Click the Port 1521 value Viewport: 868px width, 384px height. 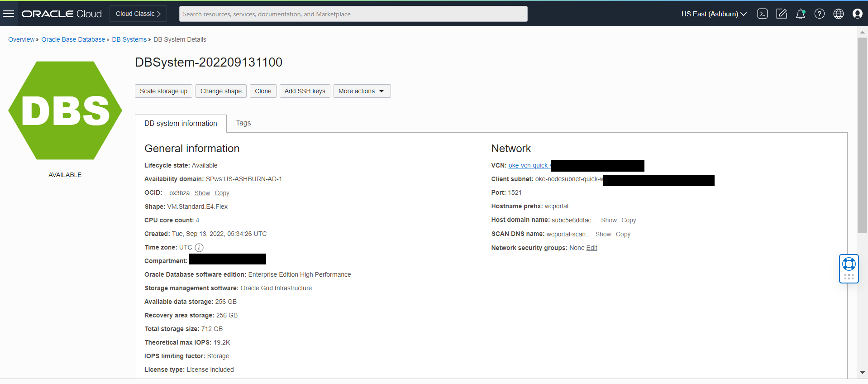(x=515, y=192)
